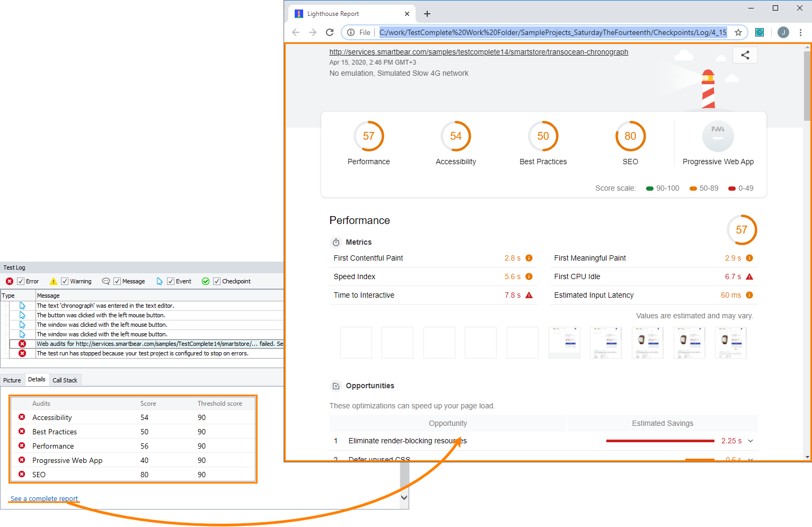Open the Chrome three-dot menu
This screenshot has width=812, height=527.
tap(801, 32)
